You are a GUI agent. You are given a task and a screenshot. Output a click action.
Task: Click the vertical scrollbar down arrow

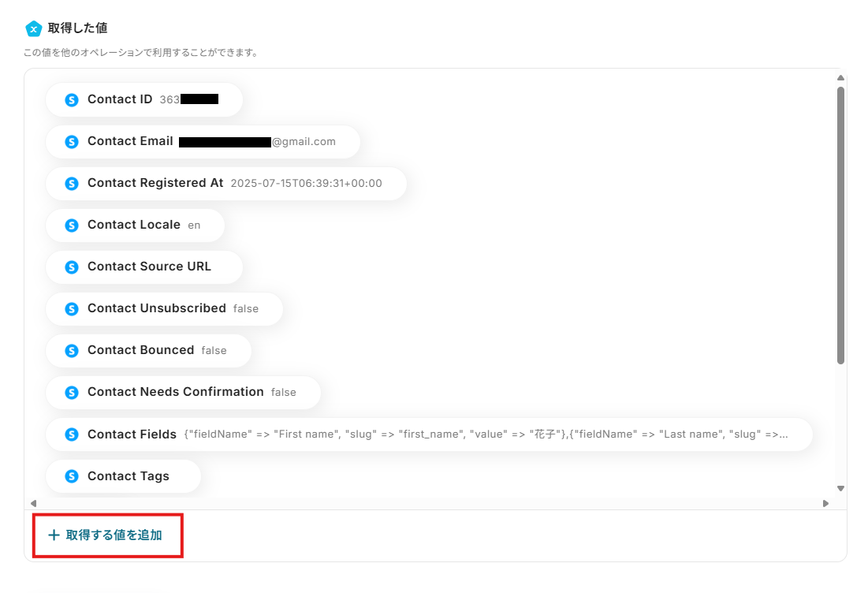pos(841,488)
